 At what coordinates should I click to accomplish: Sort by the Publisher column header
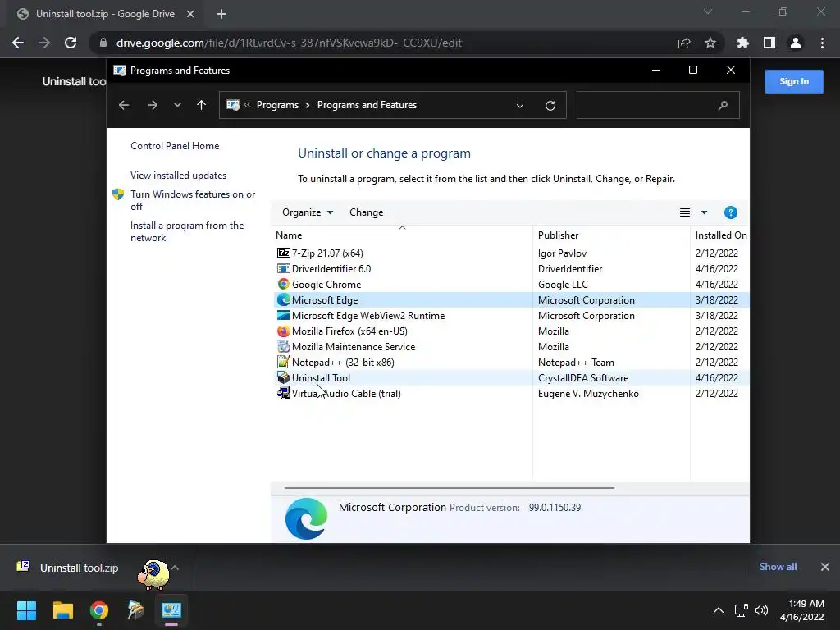click(611, 235)
